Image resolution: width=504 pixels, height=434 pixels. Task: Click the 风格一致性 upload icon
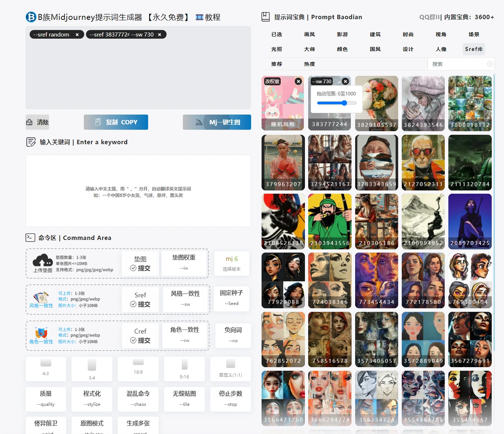click(x=41, y=297)
